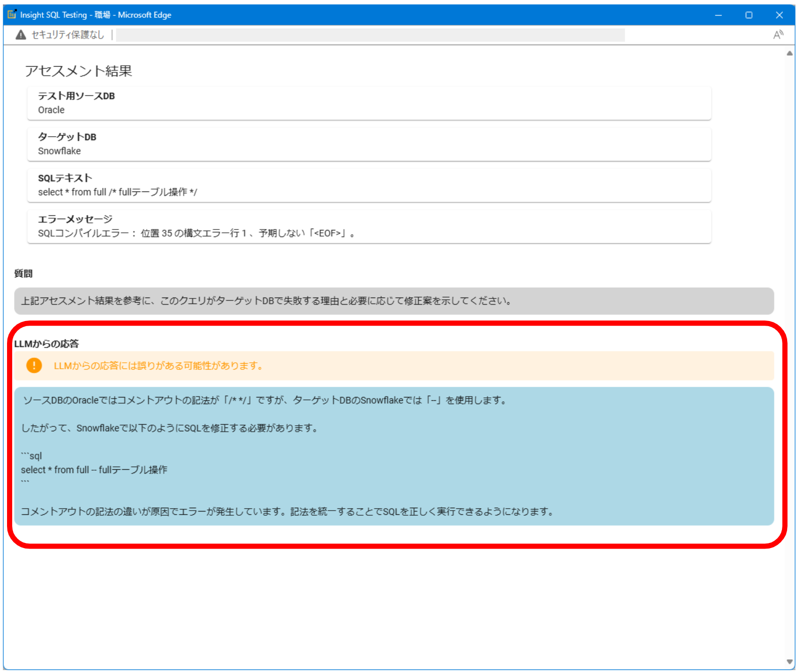The height and width of the screenshot is (672, 797).
Task: Select the テスト用ソースDB Oracle card
Action: [369, 103]
